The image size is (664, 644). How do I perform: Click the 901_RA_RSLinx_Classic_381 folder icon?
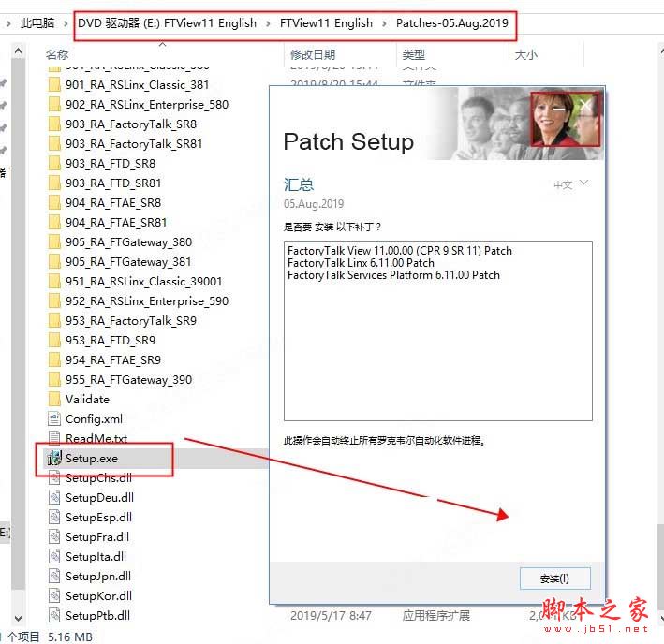click(54, 84)
